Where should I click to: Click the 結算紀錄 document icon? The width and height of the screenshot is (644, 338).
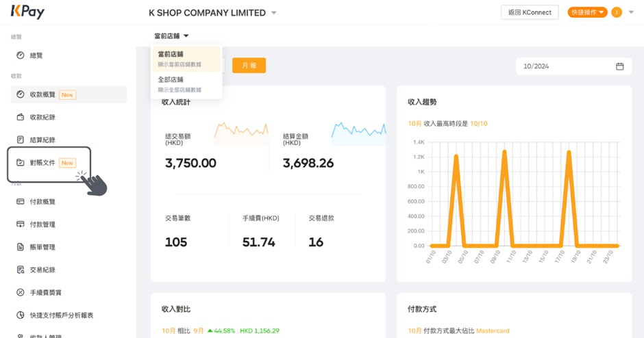click(x=20, y=140)
